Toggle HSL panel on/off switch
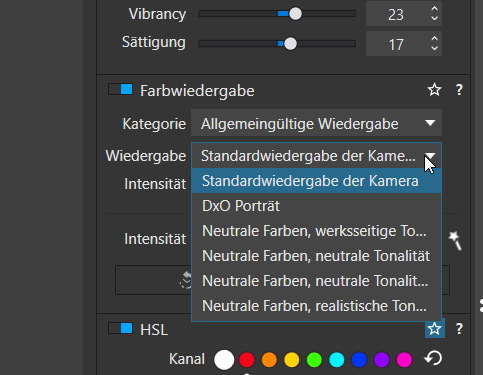 (120, 328)
